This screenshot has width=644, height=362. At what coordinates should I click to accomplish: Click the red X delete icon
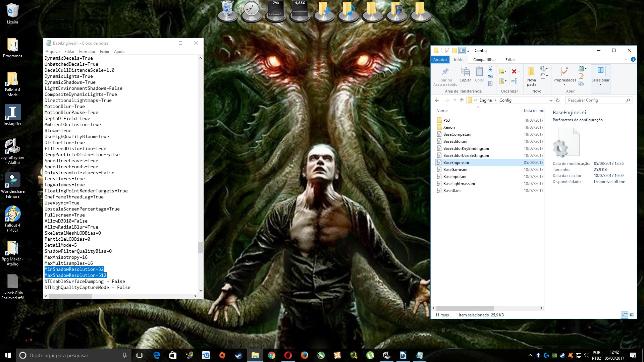(x=514, y=71)
